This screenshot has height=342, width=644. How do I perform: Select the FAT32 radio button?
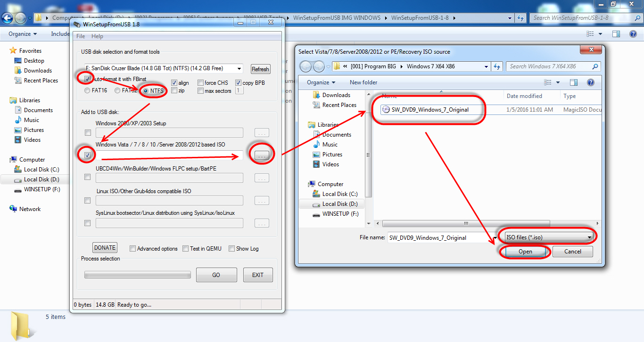click(x=117, y=91)
